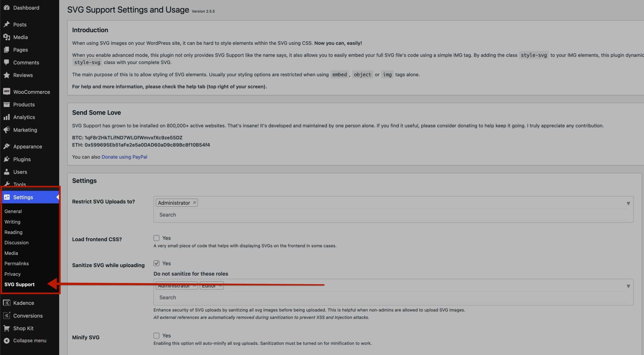Click the Version 2.5.5 label
The height and width of the screenshot is (355, 644).
pos(203,11)
